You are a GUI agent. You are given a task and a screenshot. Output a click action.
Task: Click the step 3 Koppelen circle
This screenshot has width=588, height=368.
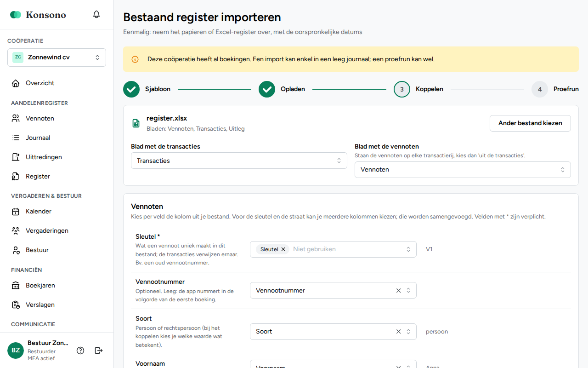402,89
